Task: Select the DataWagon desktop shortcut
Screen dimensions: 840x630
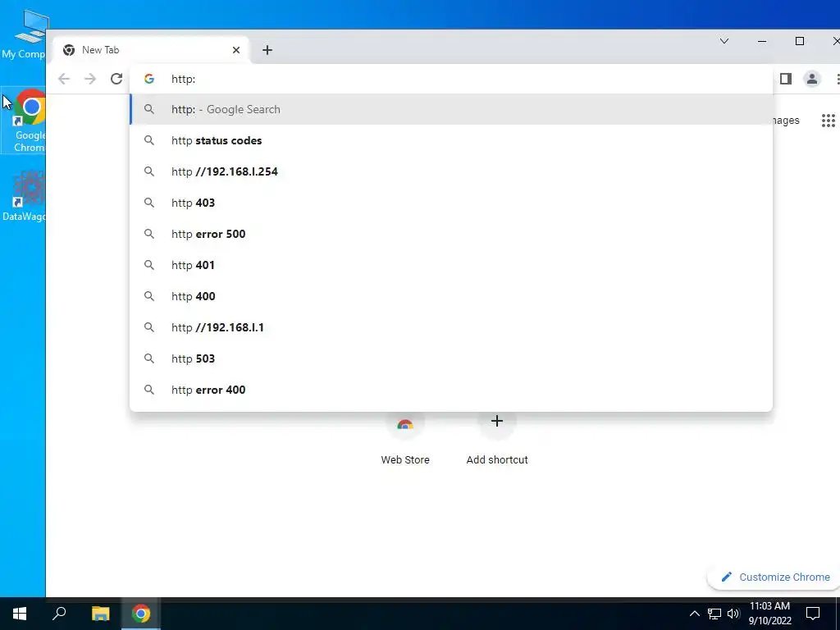Action: pos(25,196)
